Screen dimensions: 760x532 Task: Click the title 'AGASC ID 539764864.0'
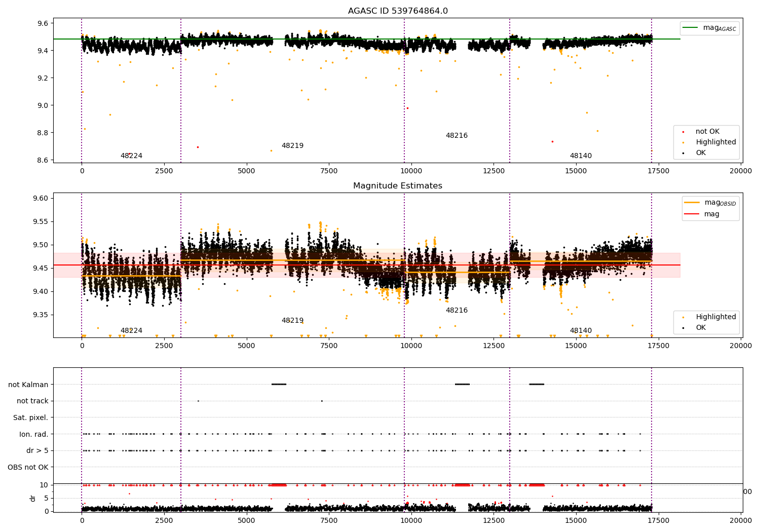click(398, 11)
